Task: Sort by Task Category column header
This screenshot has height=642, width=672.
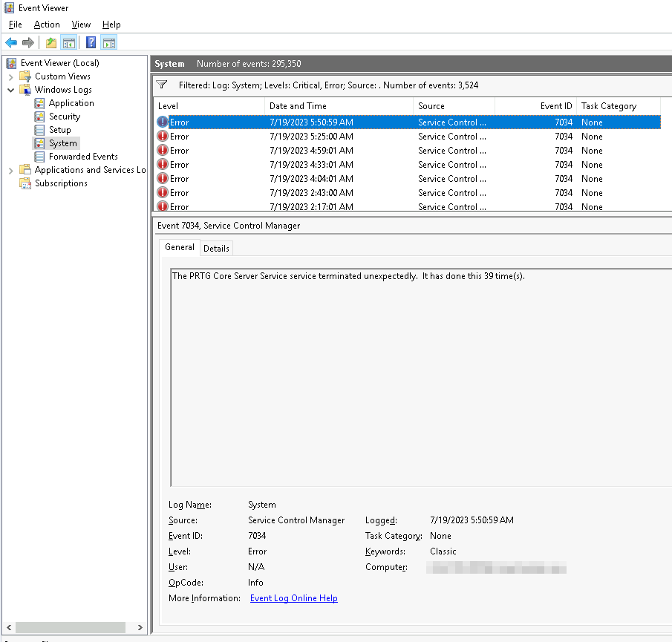Action: pos(619,106)
